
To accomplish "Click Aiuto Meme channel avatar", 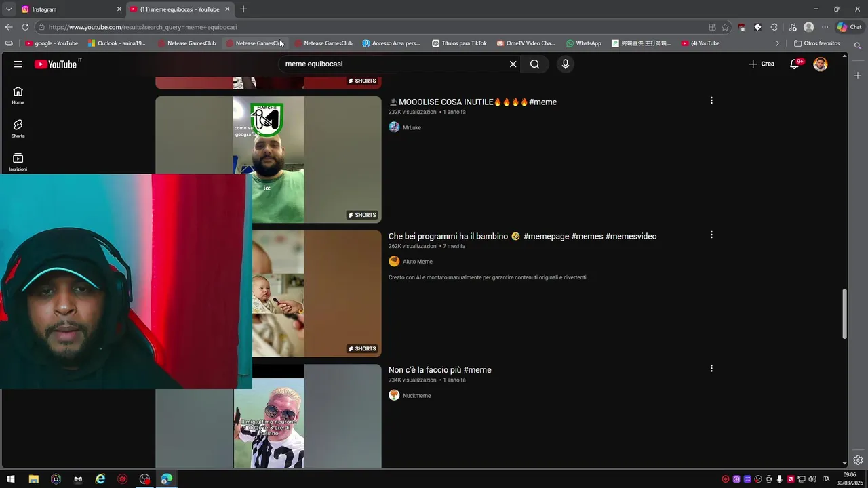I will pyautogui.click(x=394, y=261).
